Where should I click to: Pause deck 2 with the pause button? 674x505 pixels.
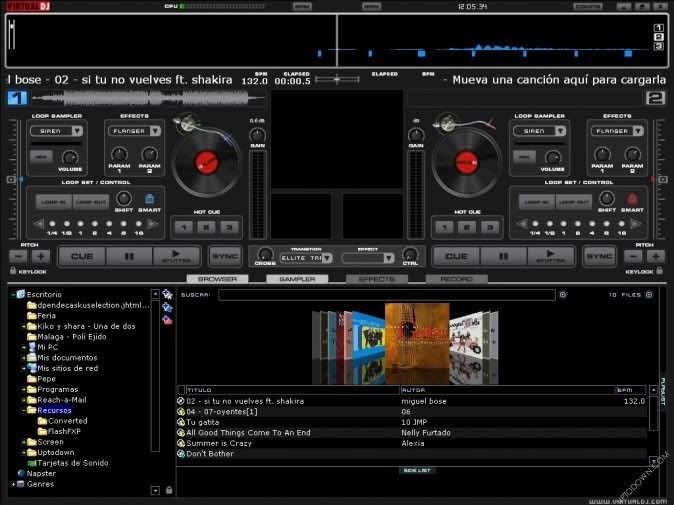coord(503,257)
